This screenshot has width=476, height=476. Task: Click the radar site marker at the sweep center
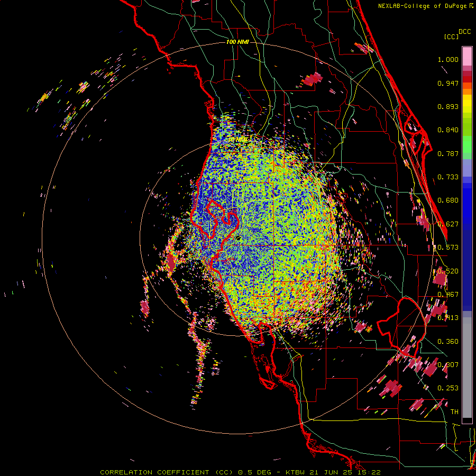click(238, 238)
